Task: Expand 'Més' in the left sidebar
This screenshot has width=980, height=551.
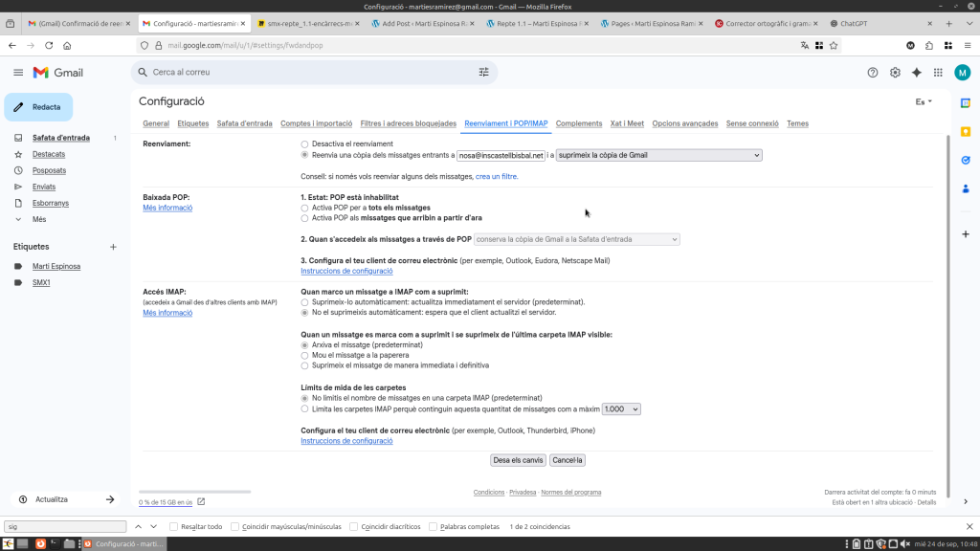Action: [x=39, y=219]
